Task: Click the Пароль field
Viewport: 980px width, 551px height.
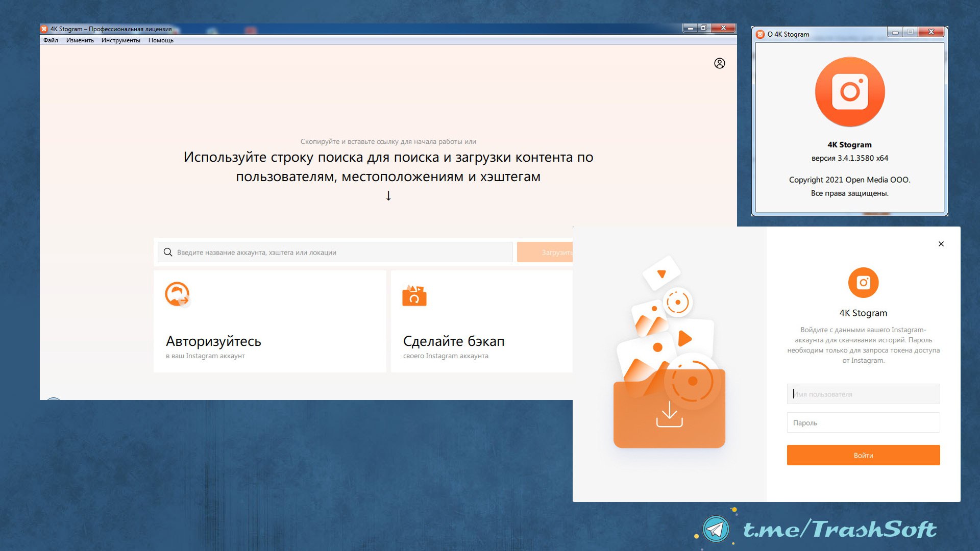Action: (863, 422)
